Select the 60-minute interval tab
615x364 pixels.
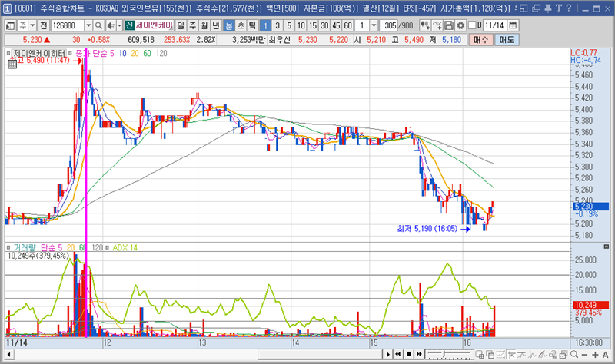[x=347, y=25]
